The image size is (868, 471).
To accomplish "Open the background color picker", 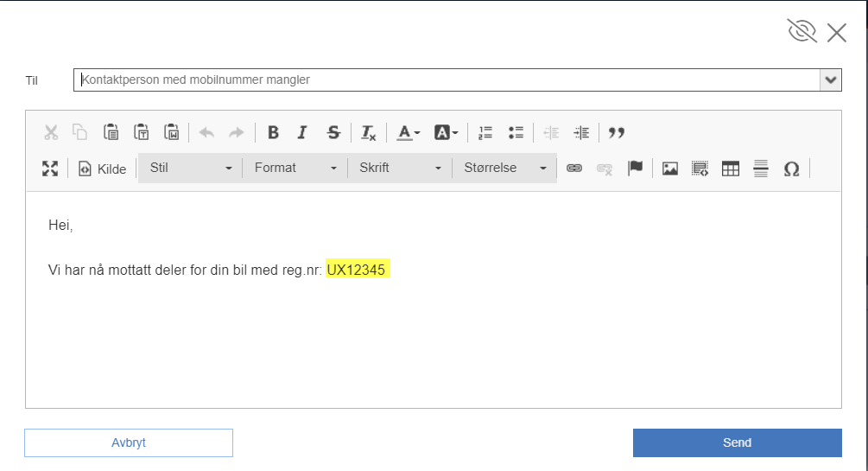I will click(447, 133).
